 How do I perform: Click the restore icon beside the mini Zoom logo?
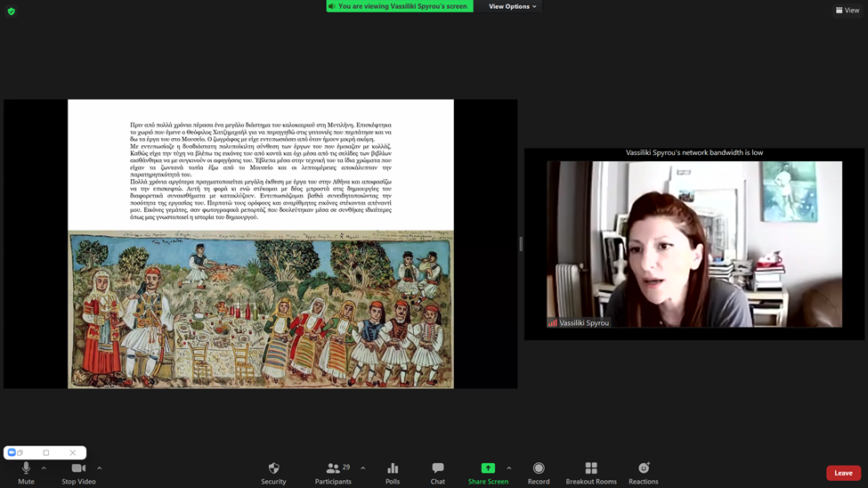click(20, 452)
